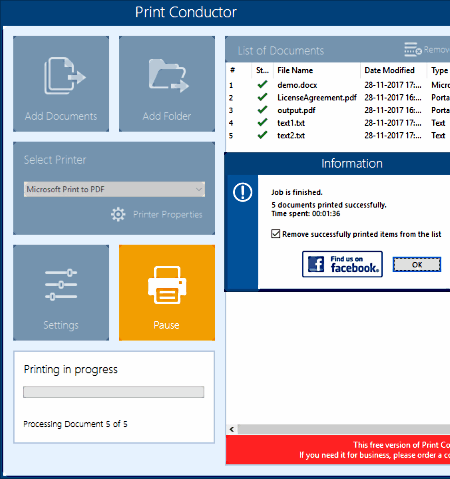Screen dimensions: 450x479
Task: Click the Type cell of text1.txt
Action: click(438, 123)
